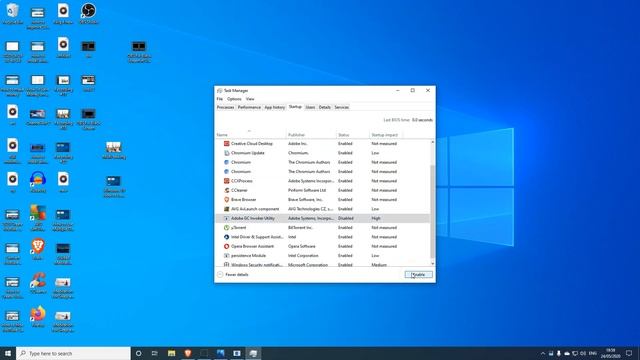Sort by the Status column header
The height and width of the screenshot is (360, 640).
[353, 135]
